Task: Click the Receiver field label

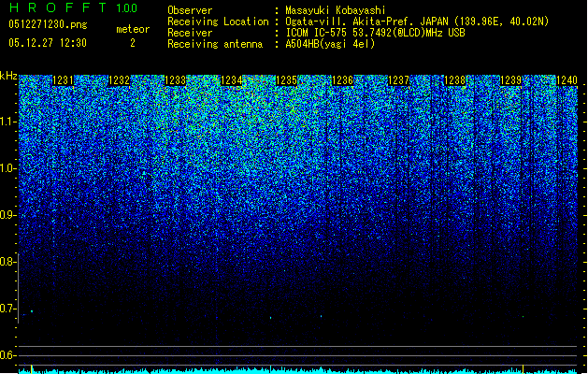Action: [x=190, y=33]
